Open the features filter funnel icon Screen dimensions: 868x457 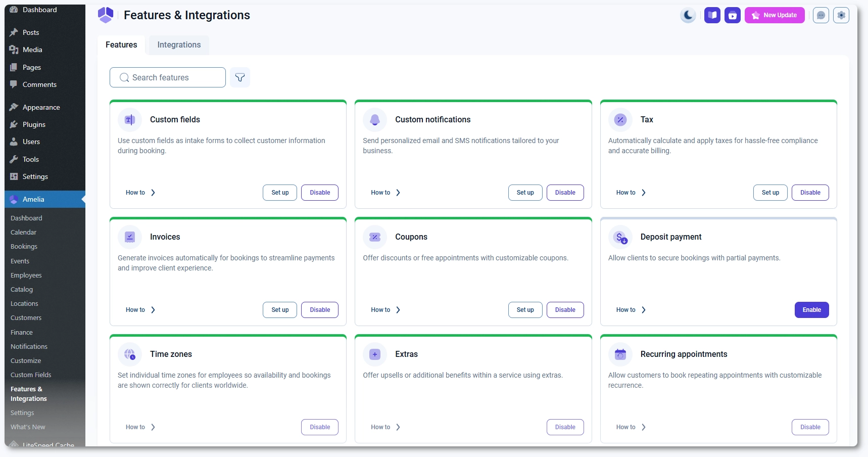(x=240, y=77)
